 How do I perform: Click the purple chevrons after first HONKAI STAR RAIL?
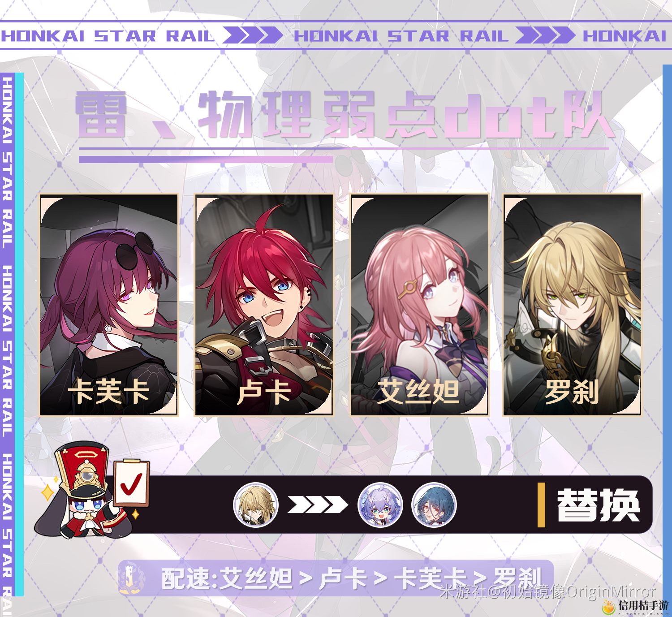pyautogui.click(x=253, y=35)
